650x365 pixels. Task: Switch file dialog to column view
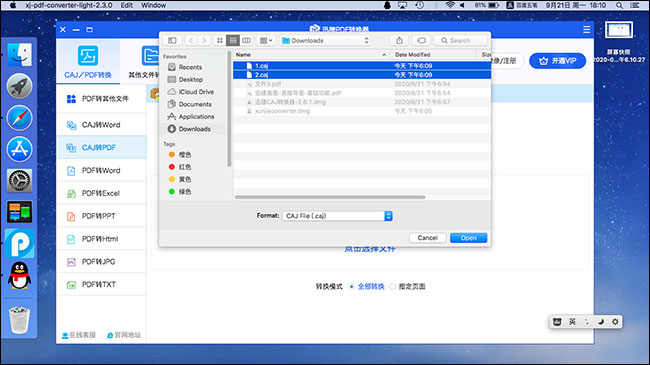(247, 40)
